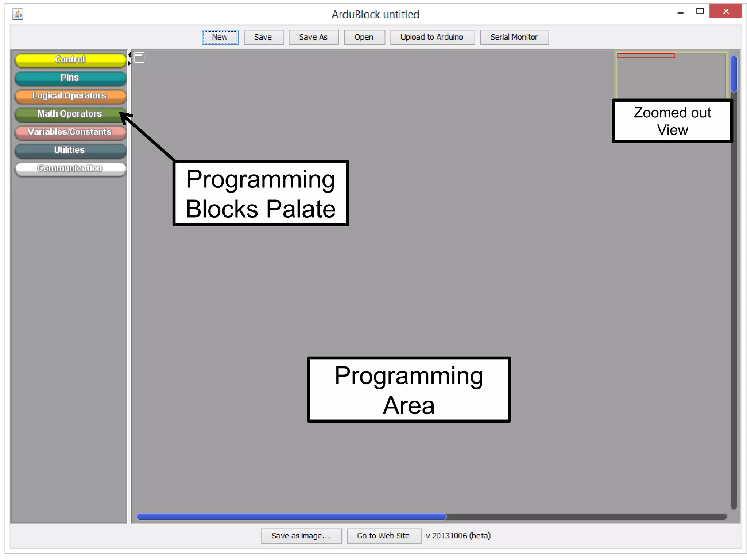This screenshot has height=560, width=747.
Task: Click the New button
Action: click(220, 37)
